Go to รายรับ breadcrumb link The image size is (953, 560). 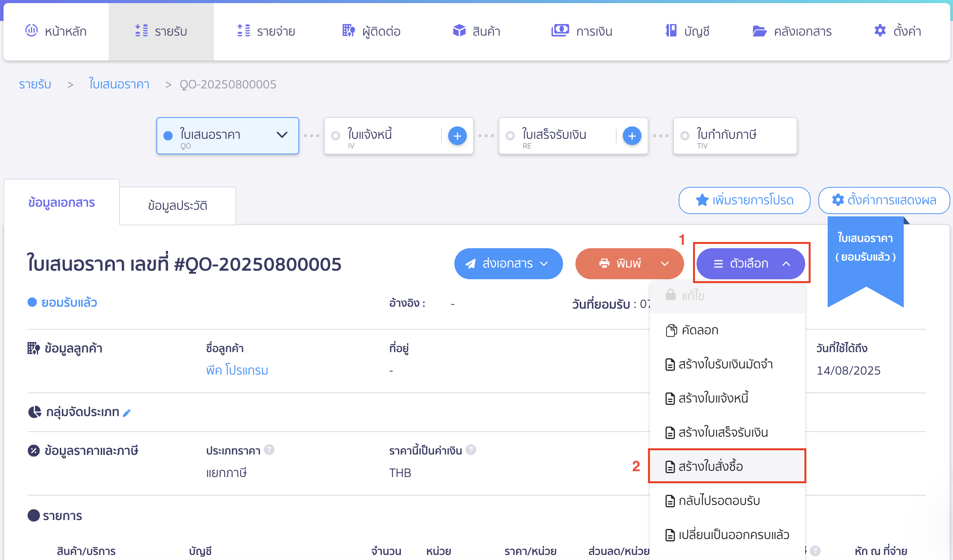click(35, 84)
